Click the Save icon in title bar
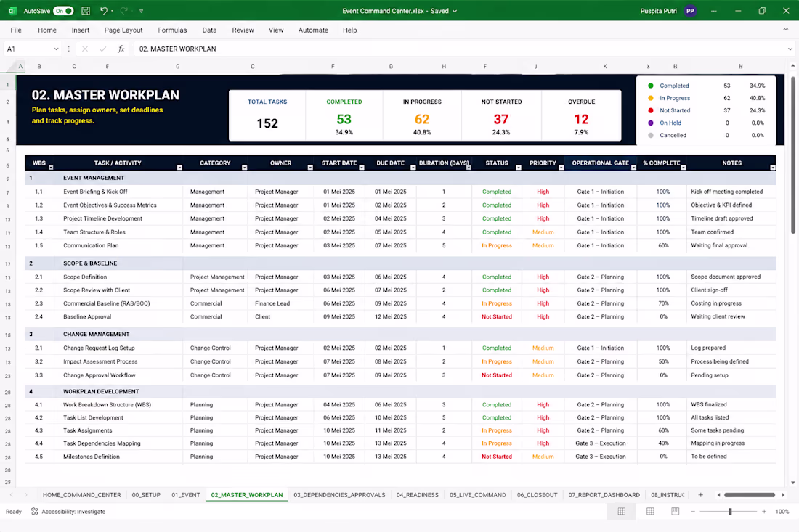Screen dimensions: 799x532 [x=86, y=11]
